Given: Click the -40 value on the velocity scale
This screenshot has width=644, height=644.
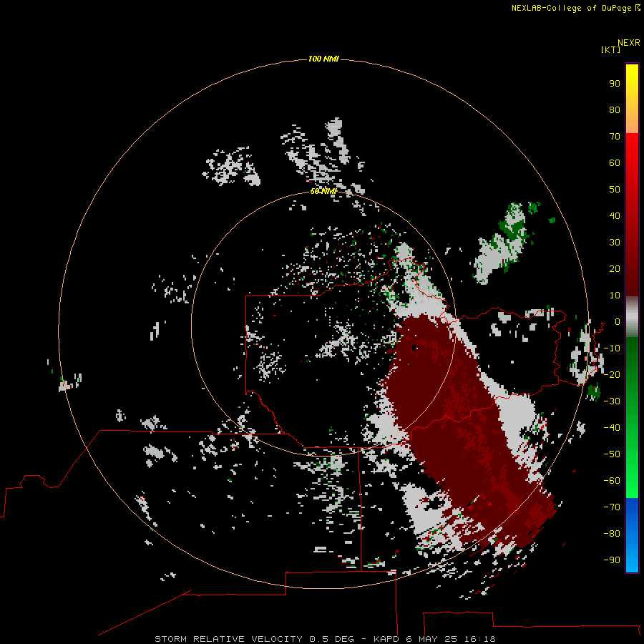Looking at the screenshot, I should point(612,428).
